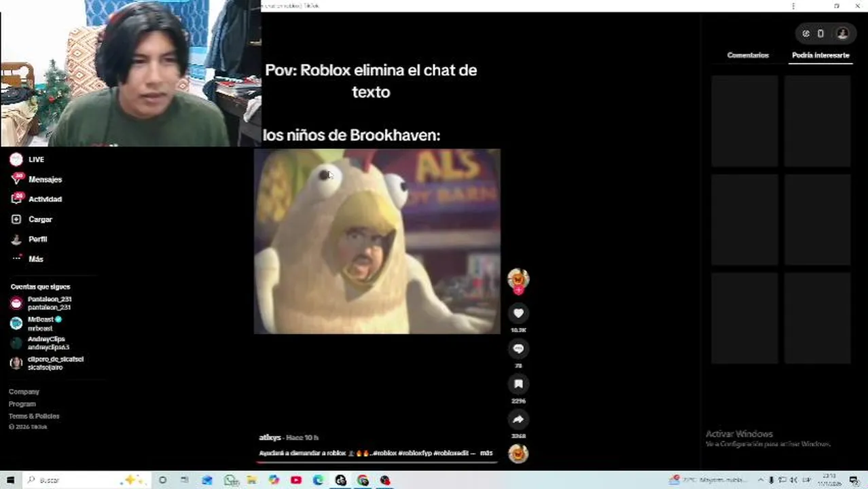Image resolution: width=868 pixels, height=489 pixels.
Task: Open the Más menu in sidebar
Action: (27, 259)
